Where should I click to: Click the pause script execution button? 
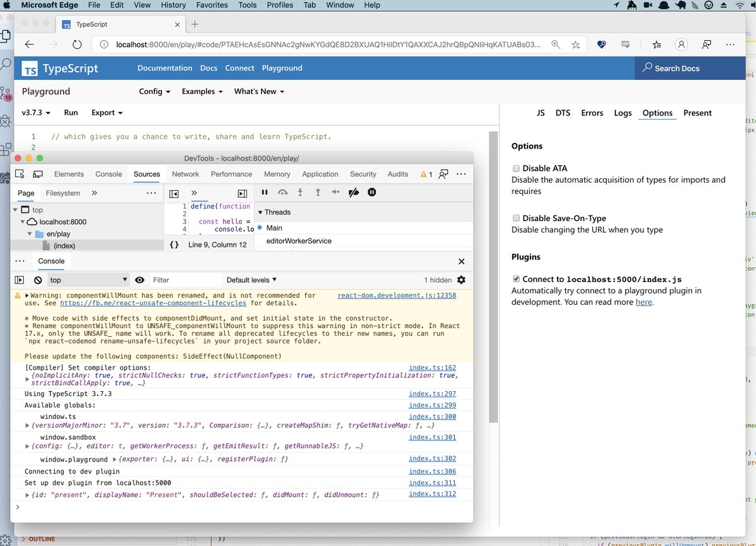265,193
